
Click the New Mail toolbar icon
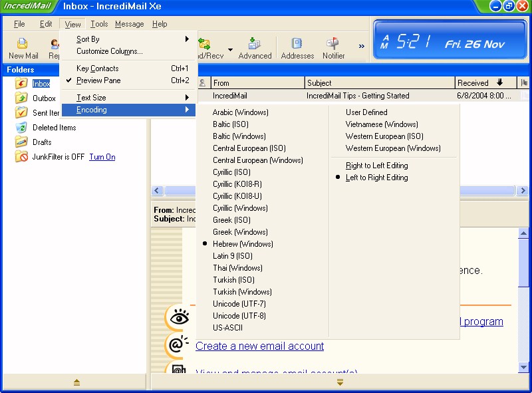click(23, 44)
